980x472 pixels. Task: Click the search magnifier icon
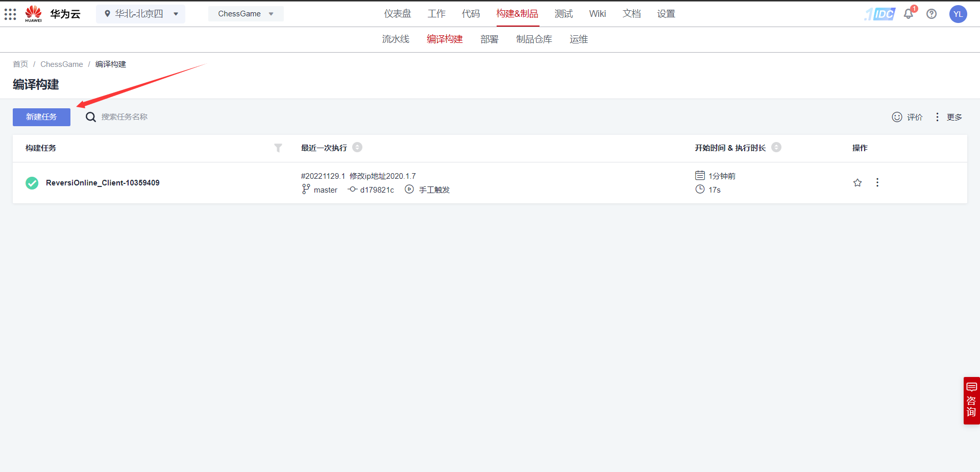pos(91,117)
